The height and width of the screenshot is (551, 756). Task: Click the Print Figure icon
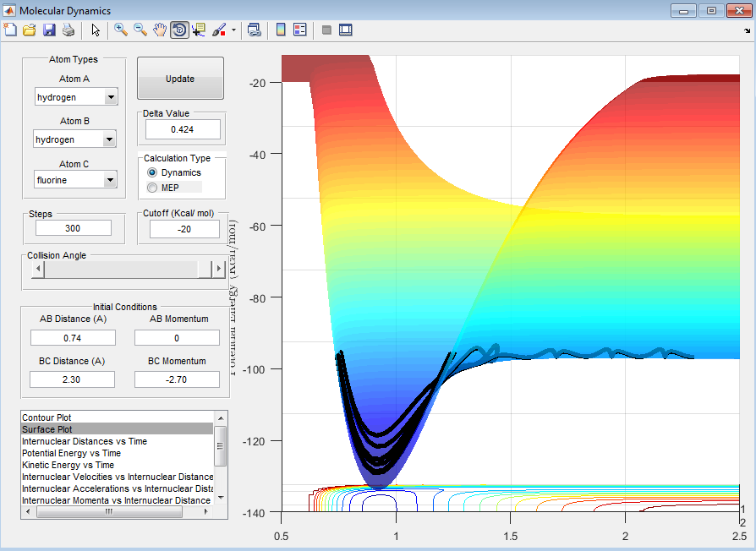pos(68,30)
